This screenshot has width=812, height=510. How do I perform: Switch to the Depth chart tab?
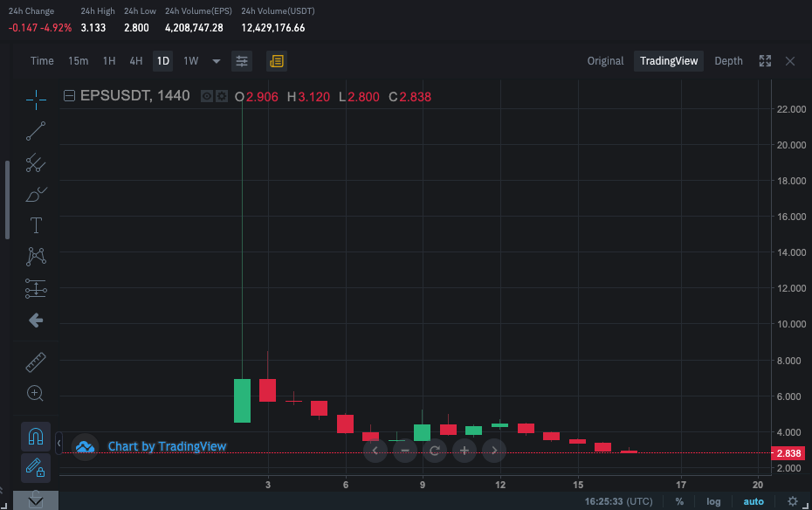click(x=728, y=61)
